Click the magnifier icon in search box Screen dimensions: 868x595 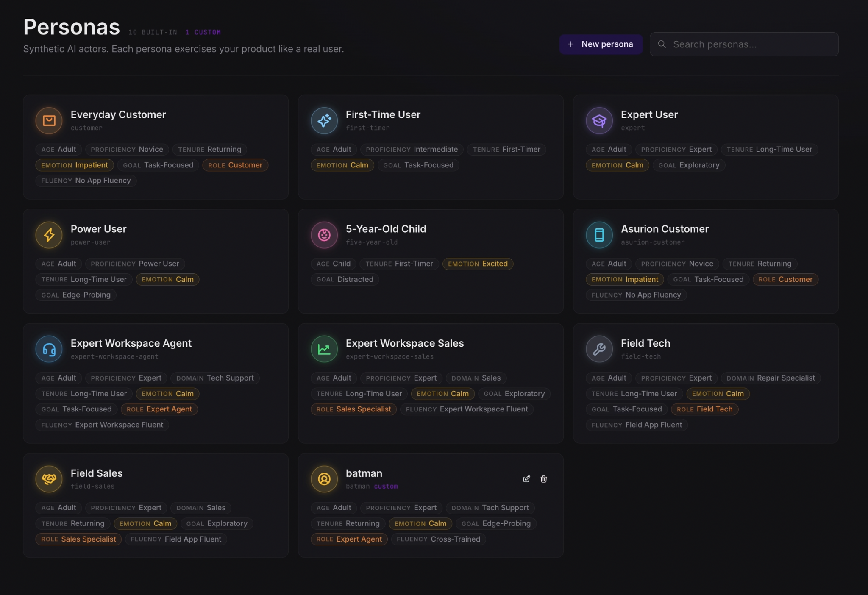pyautogui.click(x=662, y=44)
